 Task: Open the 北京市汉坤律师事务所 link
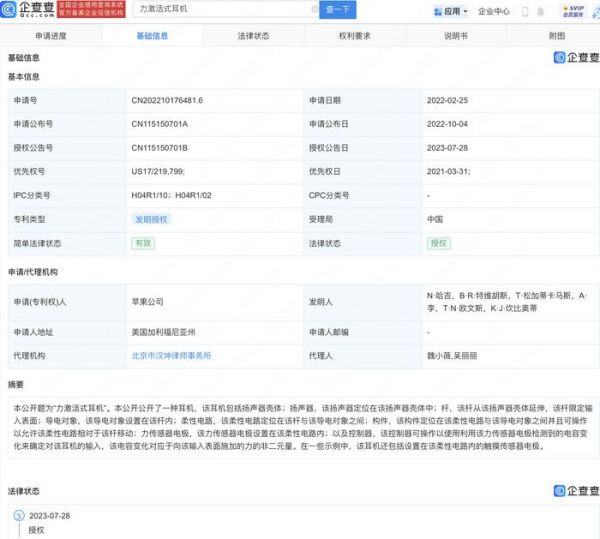(171, 354)
